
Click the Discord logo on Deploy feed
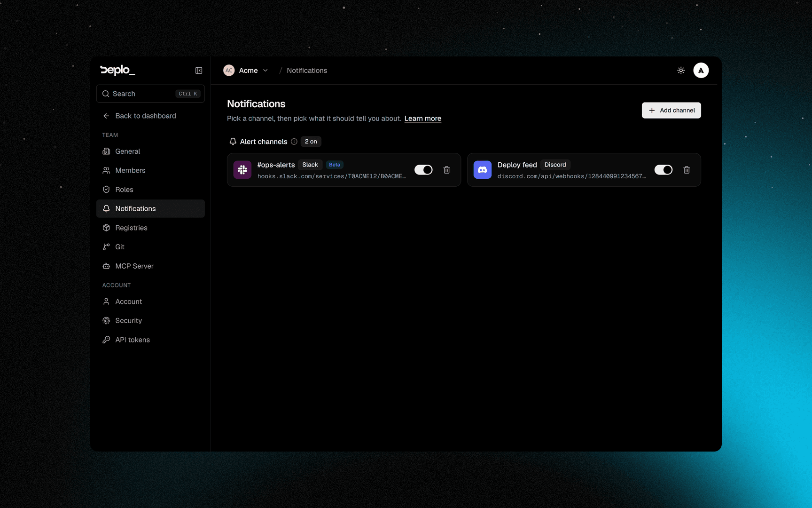[x=483, y=170]
